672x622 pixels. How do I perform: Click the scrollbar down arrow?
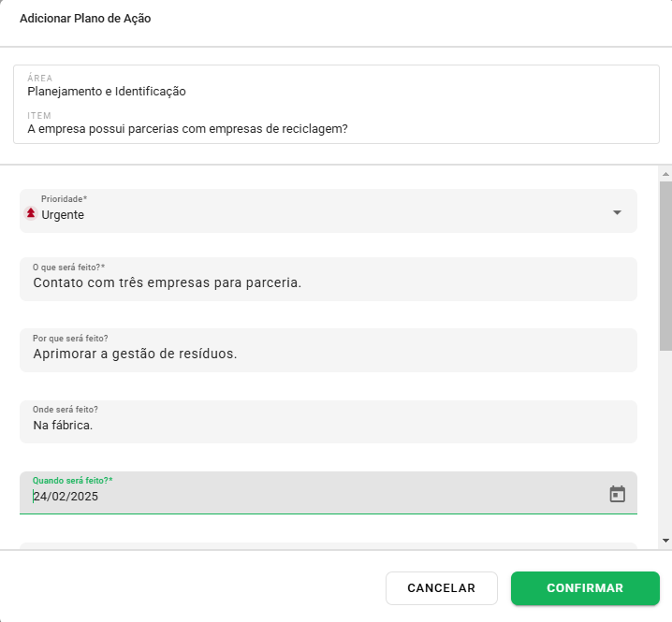665,540
